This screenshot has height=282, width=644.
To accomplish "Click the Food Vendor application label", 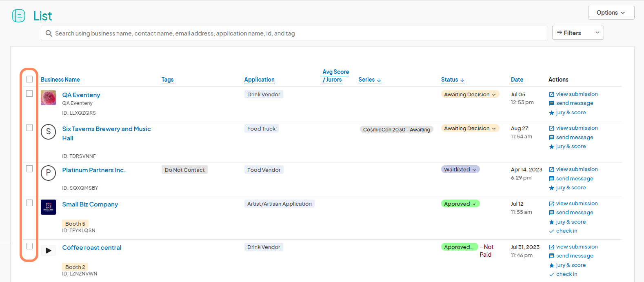I will [264, 170].
